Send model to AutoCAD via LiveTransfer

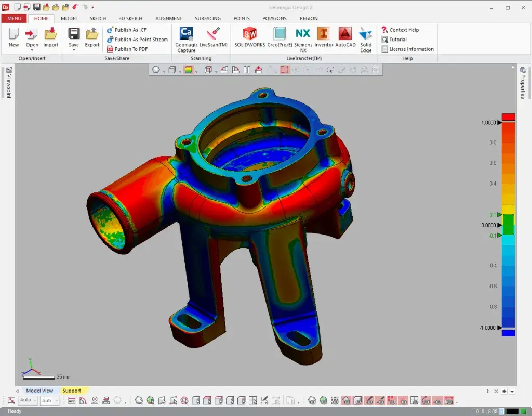[x=344, y=36]
